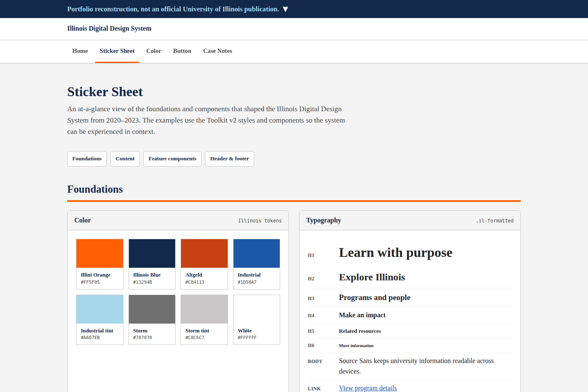Select the Storm gray swatch
Screen dimensions: 588x392
pyautogui.click(x=152, y=320)
